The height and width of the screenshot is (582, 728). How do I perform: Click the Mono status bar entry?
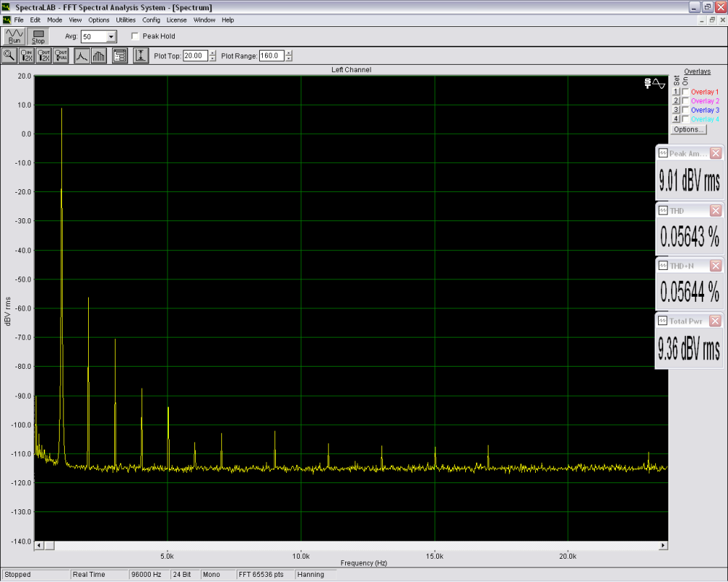[218, 575]
